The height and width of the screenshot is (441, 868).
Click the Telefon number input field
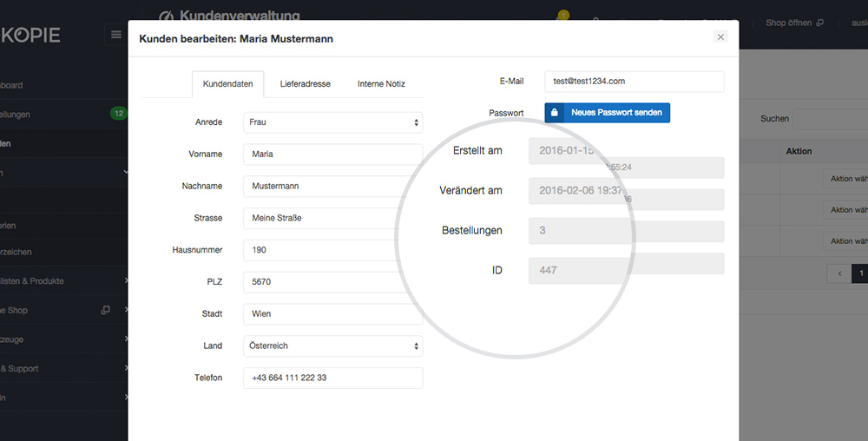click(332, 378)
